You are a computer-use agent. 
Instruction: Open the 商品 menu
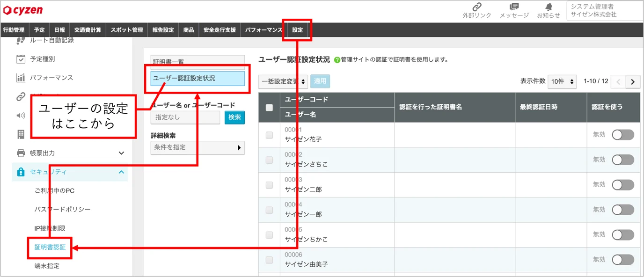pyautogui.click(x=189, y=30)
